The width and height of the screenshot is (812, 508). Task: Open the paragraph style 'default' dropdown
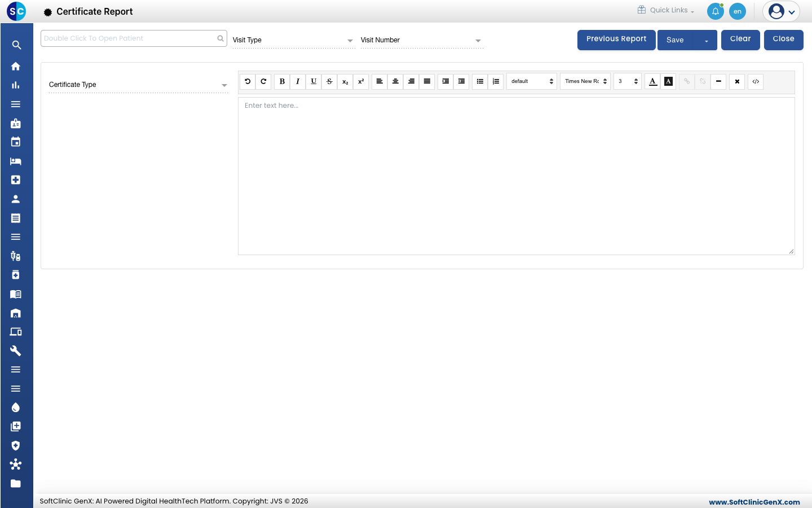[x=532, y=81]
